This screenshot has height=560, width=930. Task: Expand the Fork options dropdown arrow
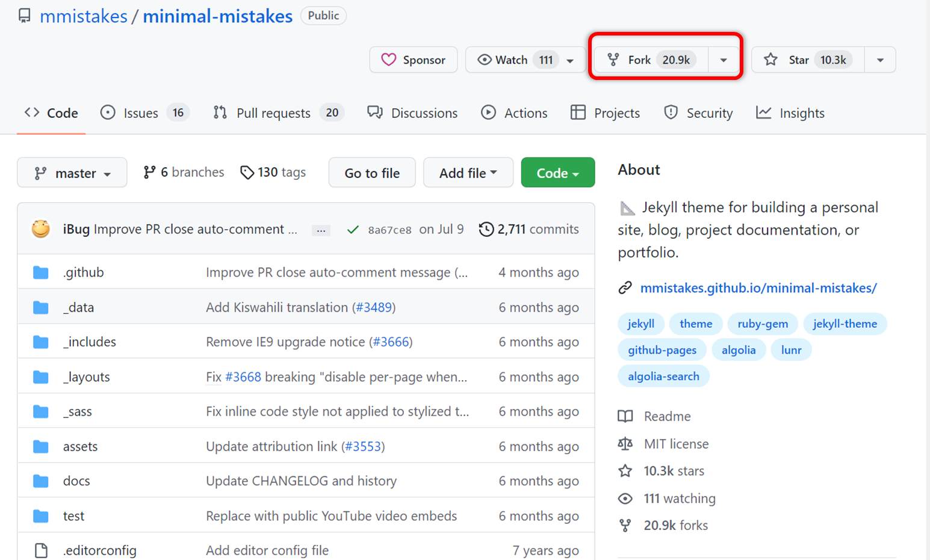pos(724,60)
